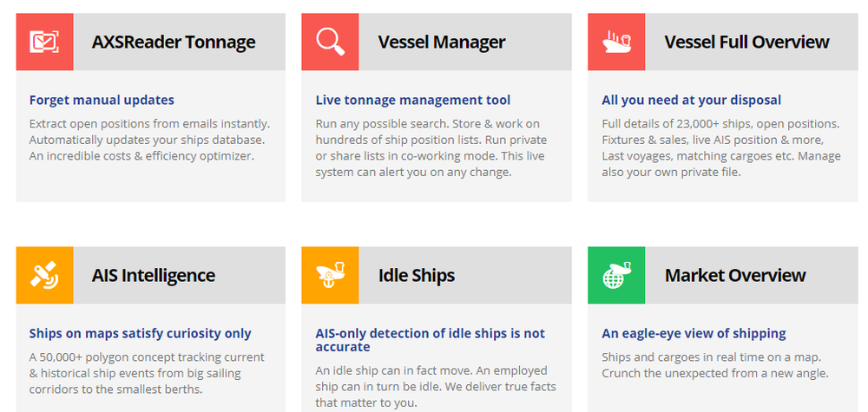Image resolution: width=868 pixels, height=412 pixels.
Task: Click the AXSReader Tonnage envelope scan icon
Action: (x=44, y=42)
